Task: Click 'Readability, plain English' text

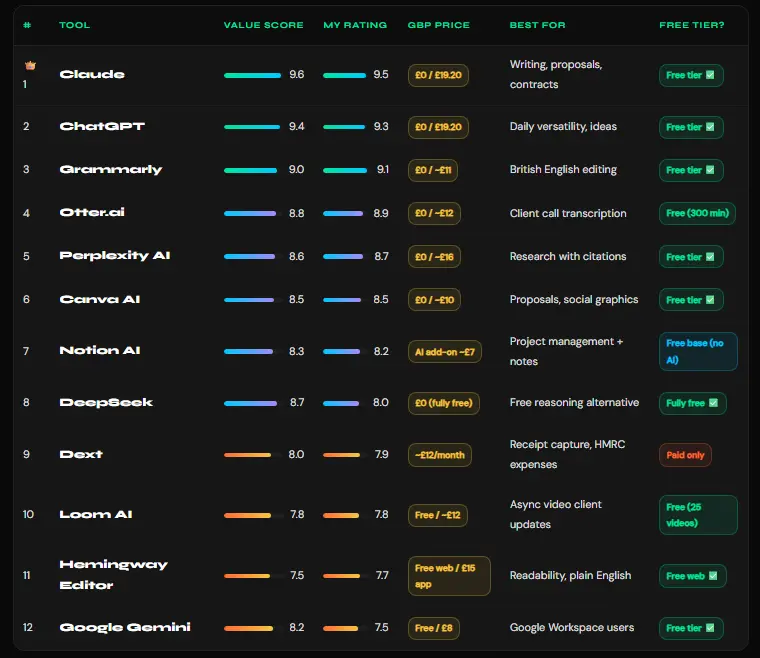Action: (x=570, y=576)
